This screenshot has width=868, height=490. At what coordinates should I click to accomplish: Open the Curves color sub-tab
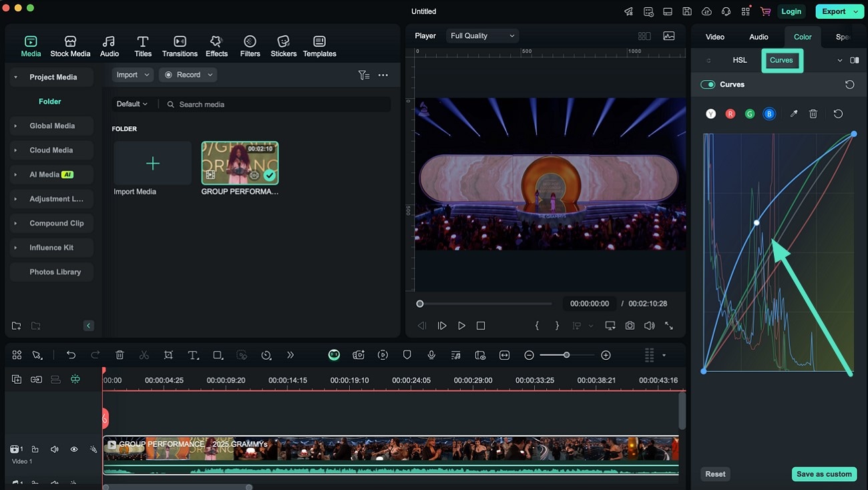pos(781,60)
